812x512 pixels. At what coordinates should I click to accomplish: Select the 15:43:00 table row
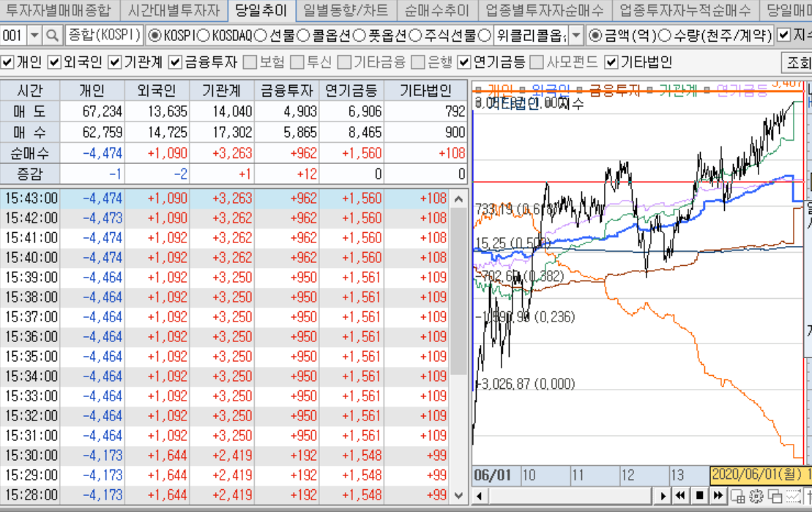[226, 199]
